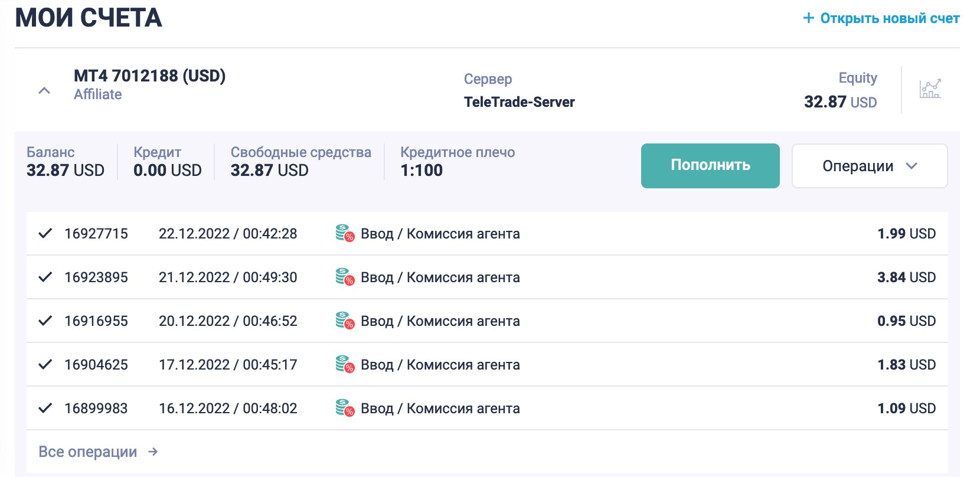Click the Свободные средства value 32.87 USD
This screenshot has width=980, height=477.
point(270,171)
